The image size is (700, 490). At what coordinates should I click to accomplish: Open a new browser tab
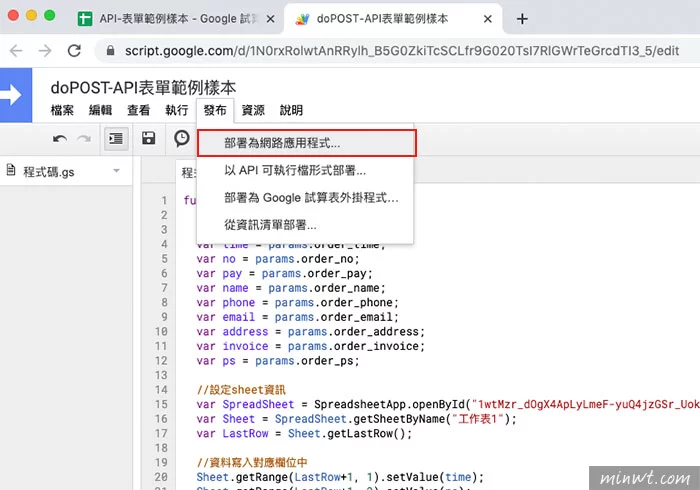tap(522, 19)
